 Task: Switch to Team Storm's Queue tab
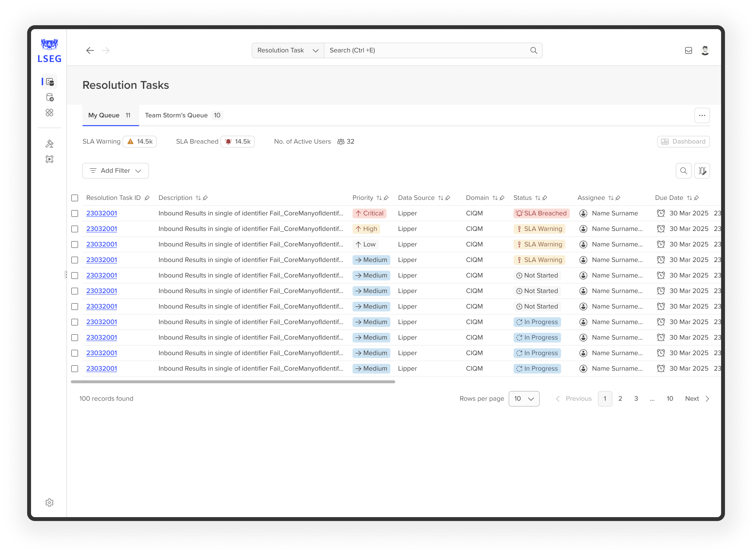183,115
